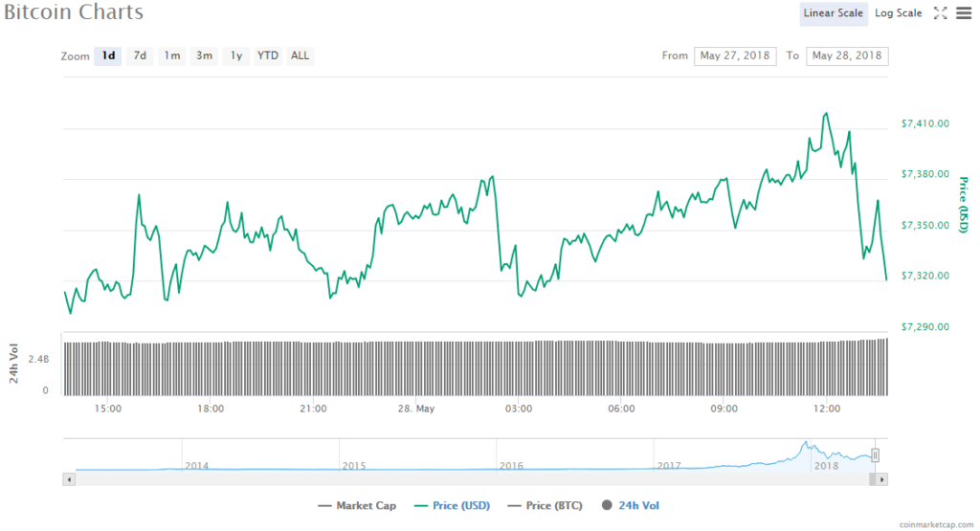Select the 7d zoom range
Screen dimensions: 980x531
(x=140, y=55)
